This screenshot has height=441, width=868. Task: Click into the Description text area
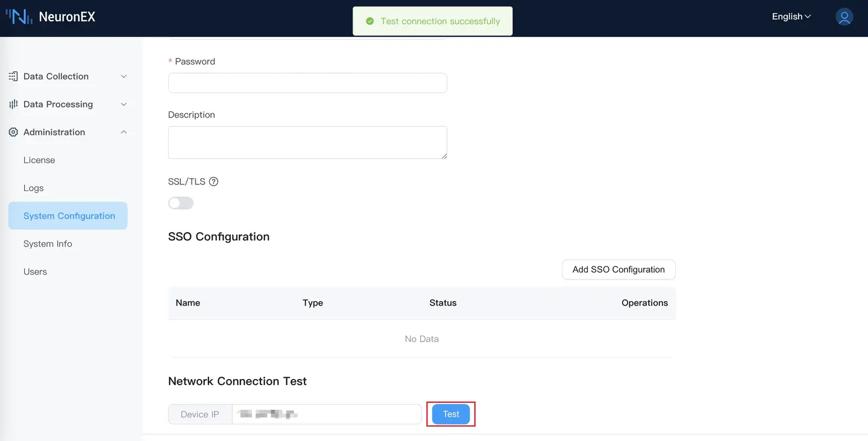point(307,142)
